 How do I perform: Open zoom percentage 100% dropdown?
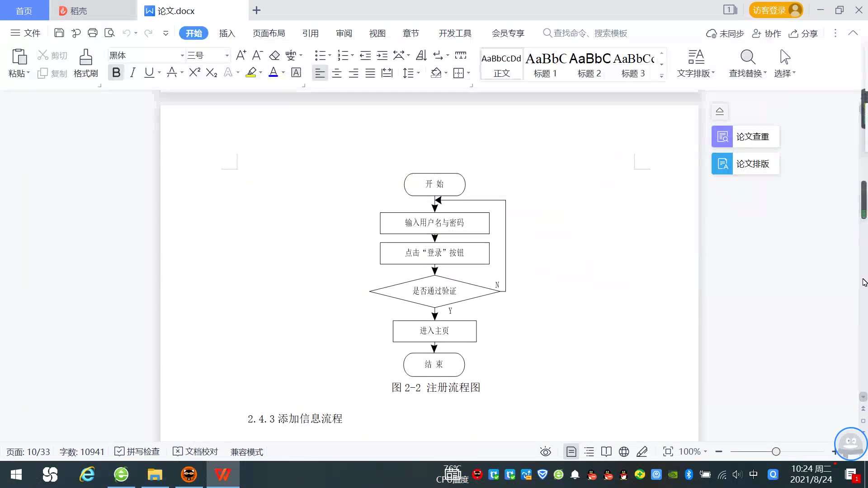point(693,451)
